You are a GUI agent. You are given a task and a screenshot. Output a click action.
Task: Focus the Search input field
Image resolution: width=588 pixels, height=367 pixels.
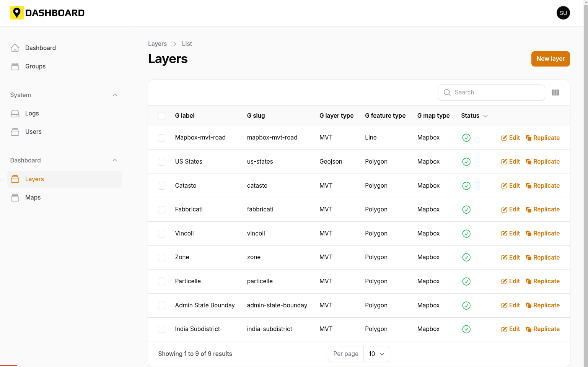click(x=497, y=93)
